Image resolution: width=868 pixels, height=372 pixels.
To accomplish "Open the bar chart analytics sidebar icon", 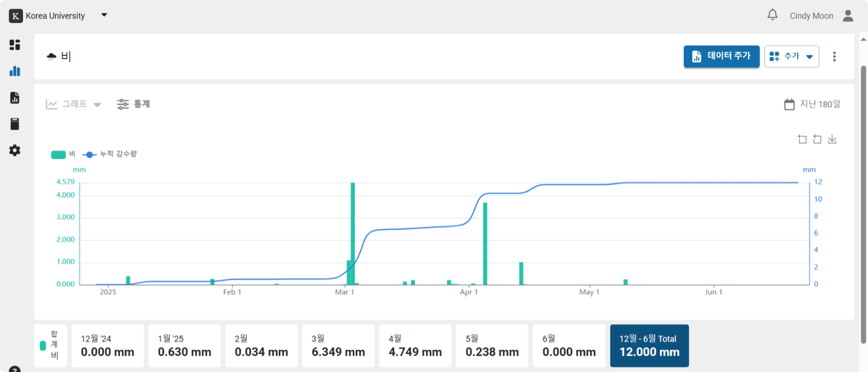I will [x=15, y=71].
